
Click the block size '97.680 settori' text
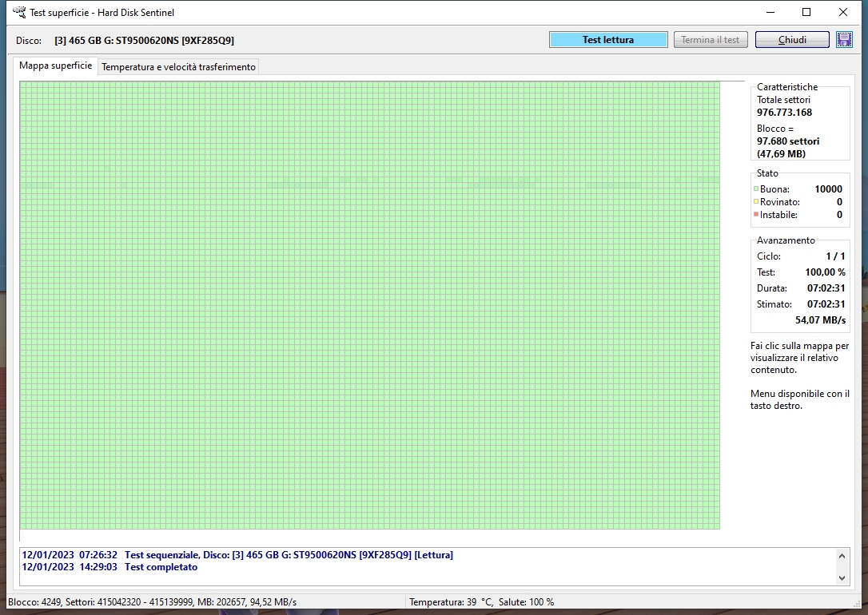(788, 141)
